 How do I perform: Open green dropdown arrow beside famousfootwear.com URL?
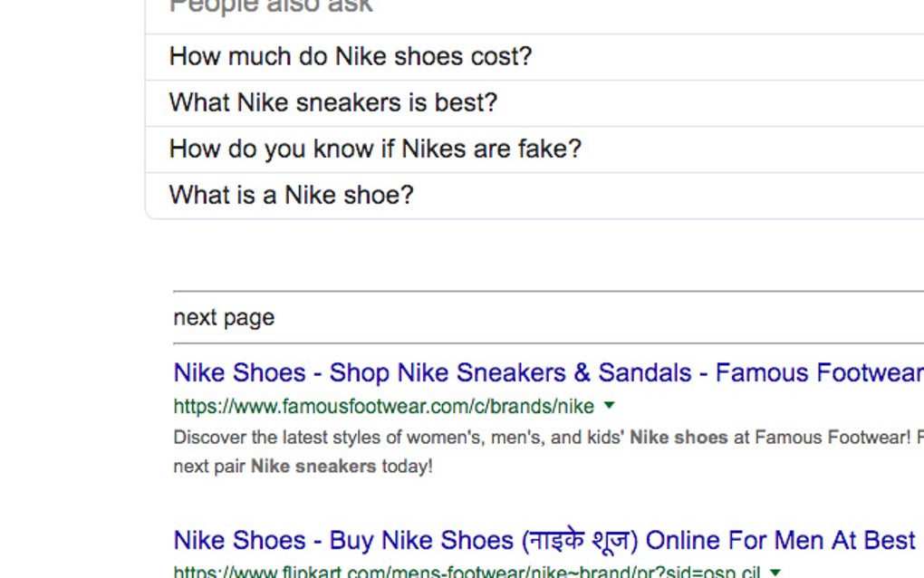610,405
